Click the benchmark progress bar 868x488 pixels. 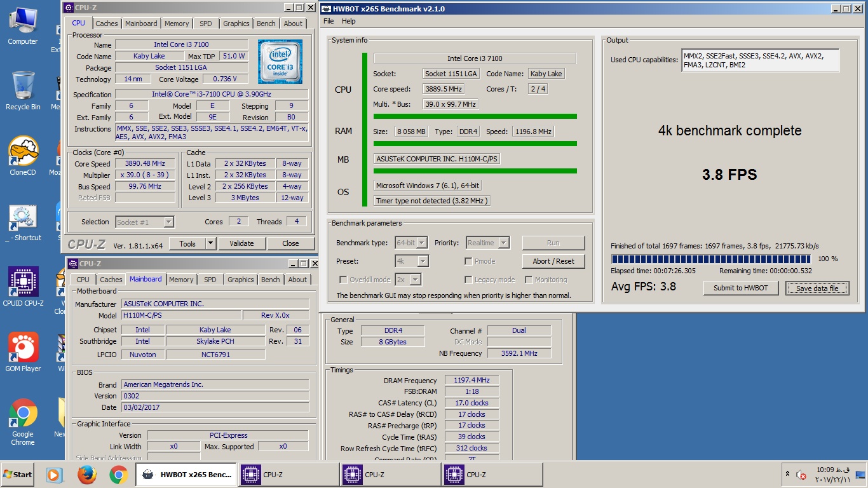click(710, 259)
